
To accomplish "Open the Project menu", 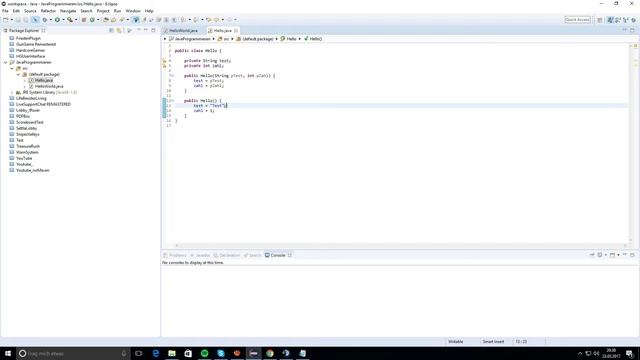I will tap(103, 11).
